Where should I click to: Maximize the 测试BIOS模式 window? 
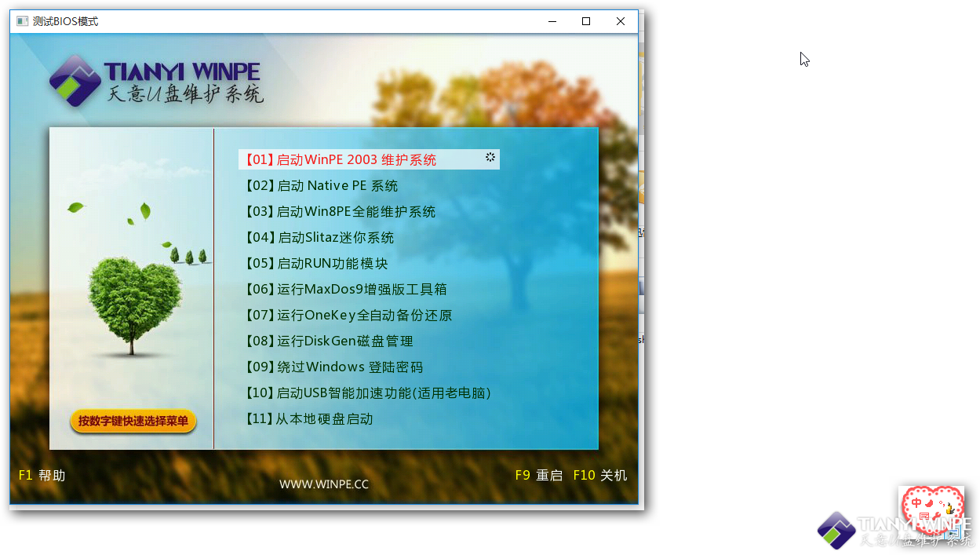586,21
